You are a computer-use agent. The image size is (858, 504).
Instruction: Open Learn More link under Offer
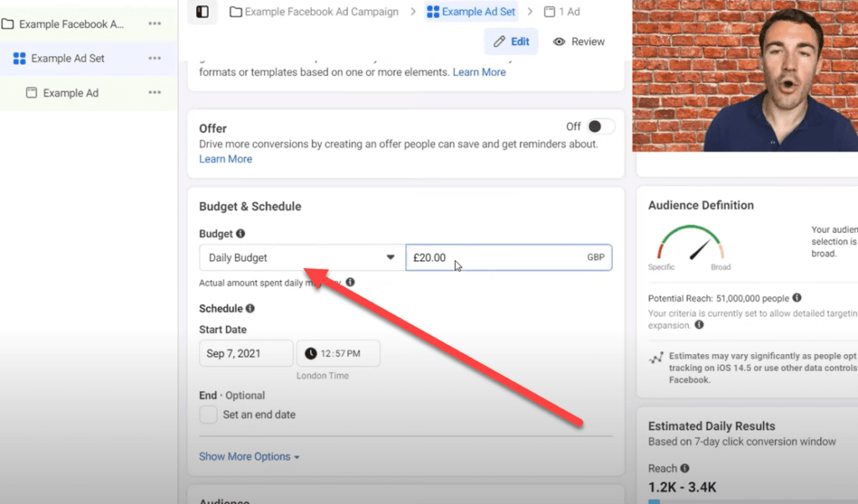225,159
